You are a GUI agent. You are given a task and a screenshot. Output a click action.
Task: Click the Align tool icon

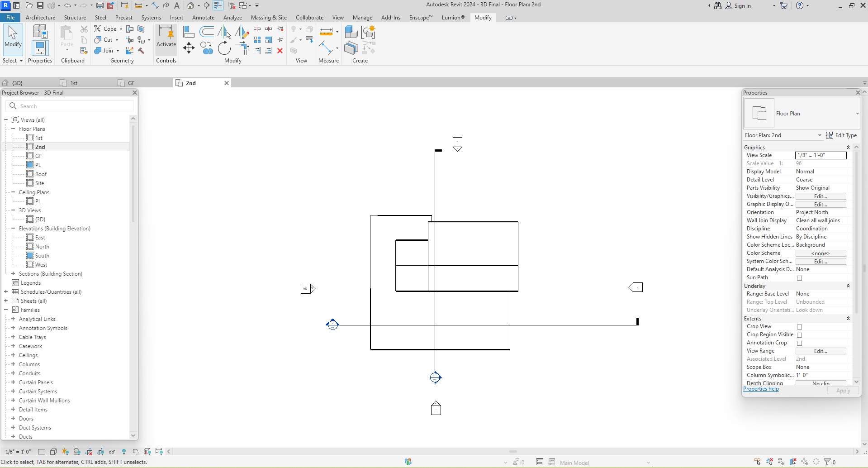[x=189, y=32]
